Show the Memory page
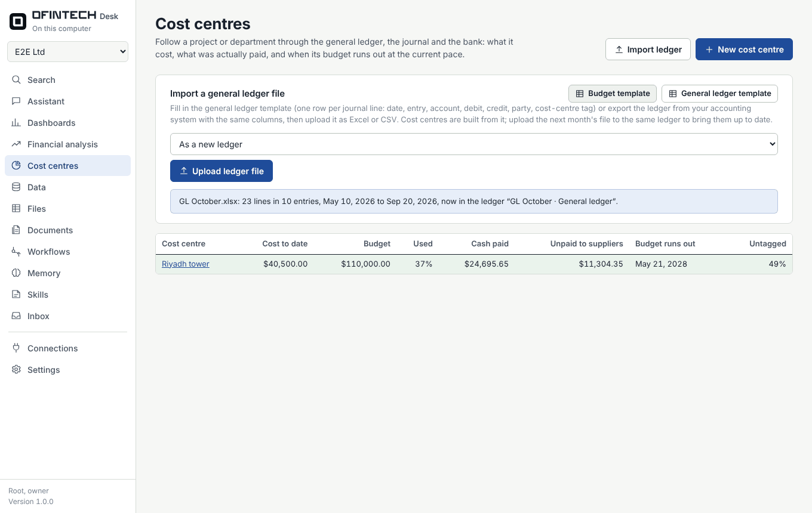This screenshot has width=812, height=513. pyautogui.click(x=67, y=273)
